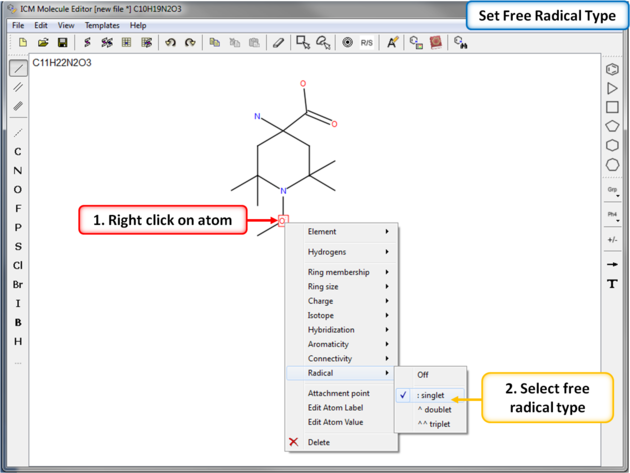
Task: Pick the single bond drawing tool
Action: [x=18, y=69]
